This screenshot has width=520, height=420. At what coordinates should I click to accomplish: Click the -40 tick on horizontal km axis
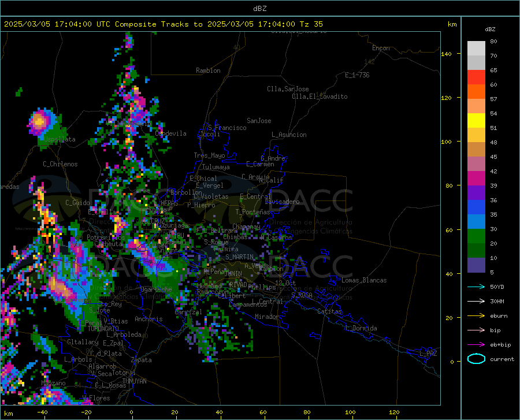click(x=42, y=412)
